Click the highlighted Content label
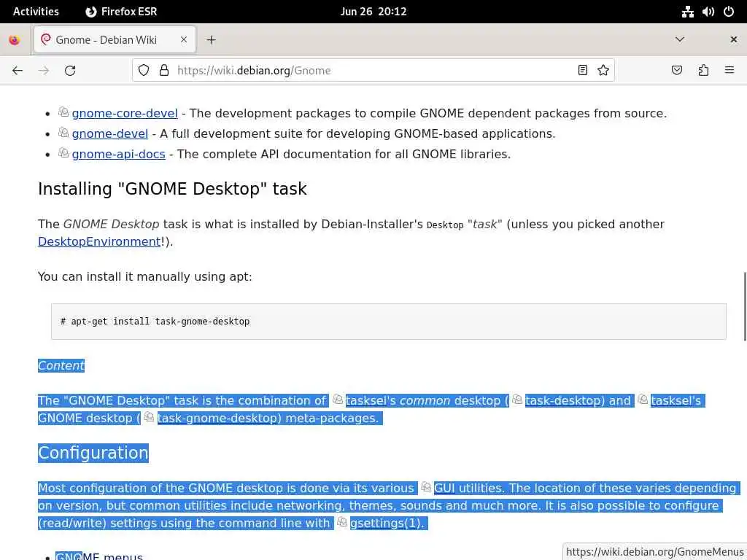This screenshot has width=747, height=560. tap(61, 366)
